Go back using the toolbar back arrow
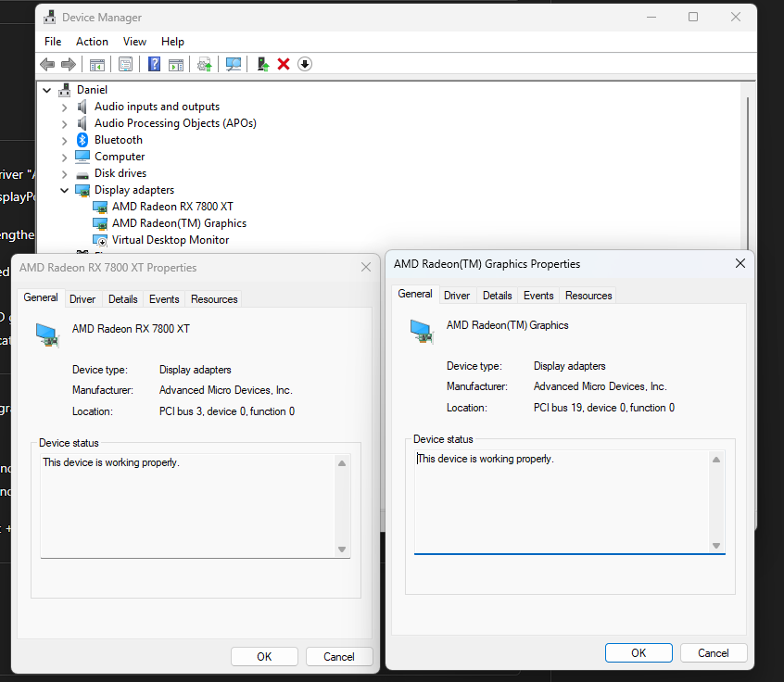 click(47, 64)
